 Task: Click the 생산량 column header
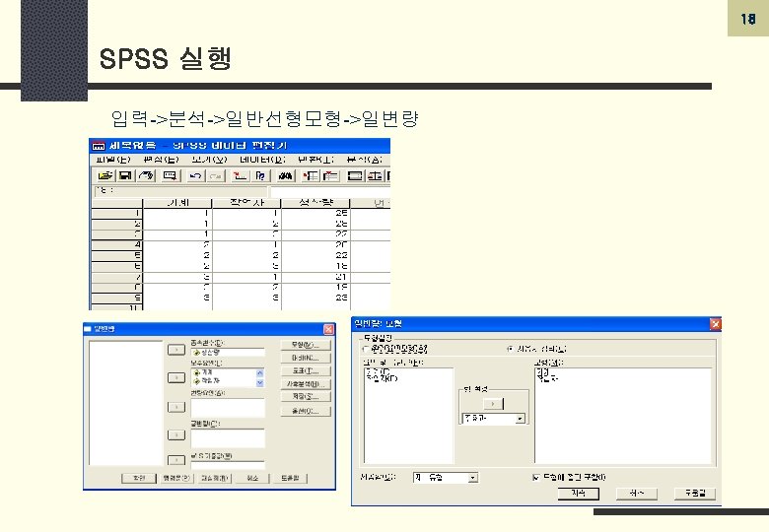(x=315, y=203)
